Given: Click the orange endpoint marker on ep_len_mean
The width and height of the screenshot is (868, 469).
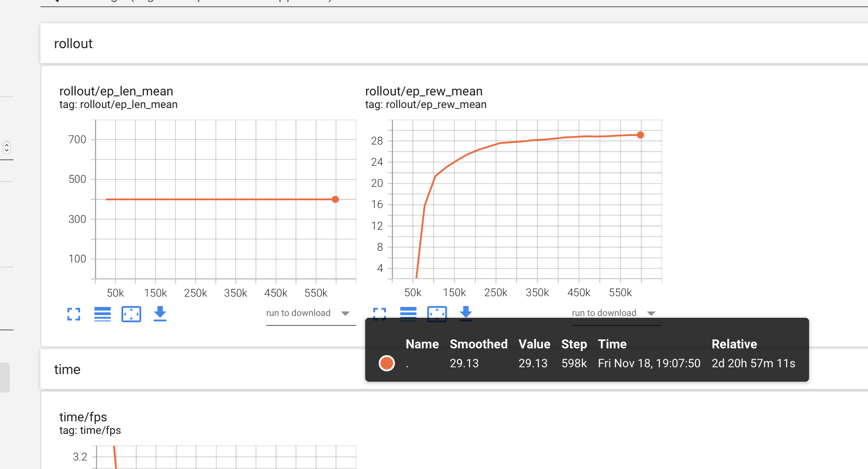Looking at the screenshot, I should pyautogui.click(x=335, y=199).
